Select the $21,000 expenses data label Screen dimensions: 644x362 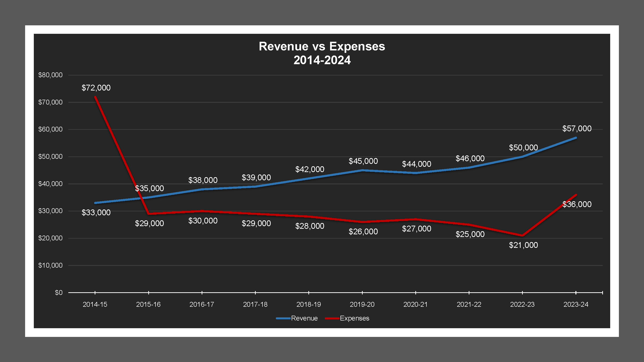pyautogui.click(x=524, y=245)
